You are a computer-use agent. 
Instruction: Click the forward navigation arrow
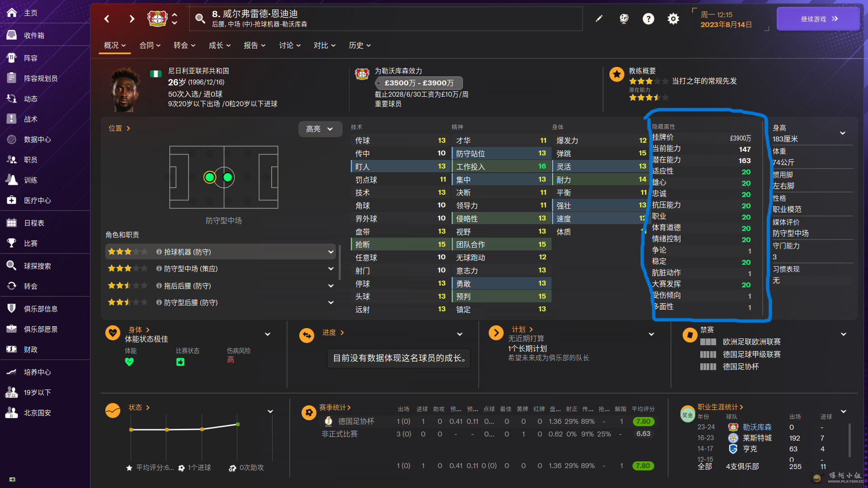pos(132,19)
